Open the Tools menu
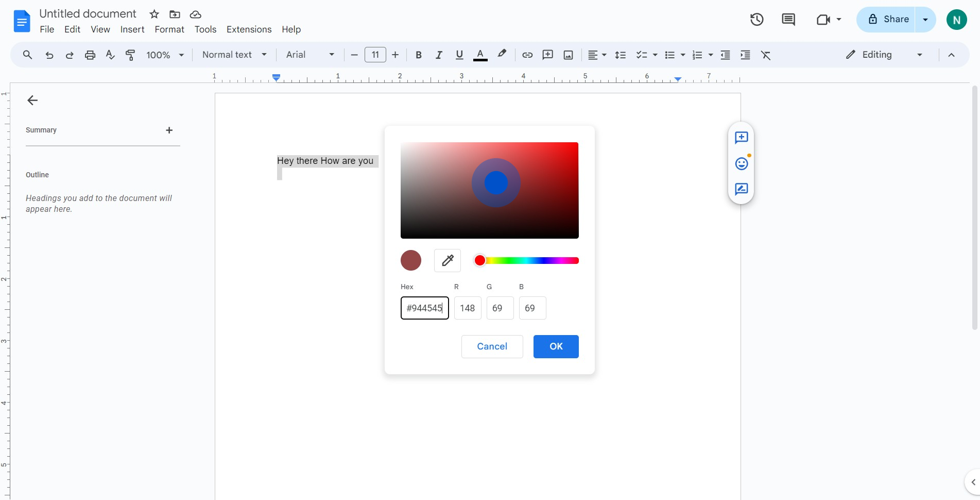 pos(205,29)
